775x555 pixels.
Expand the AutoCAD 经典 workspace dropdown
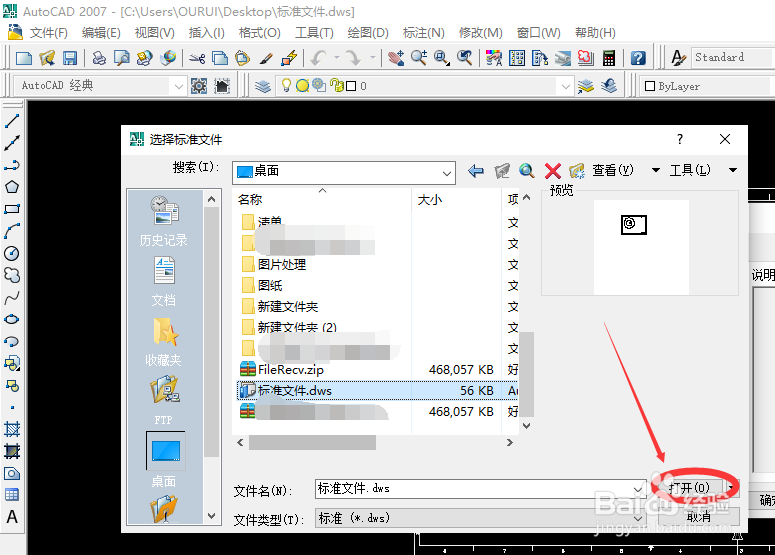pyautogui.click(x=178, y=86)
